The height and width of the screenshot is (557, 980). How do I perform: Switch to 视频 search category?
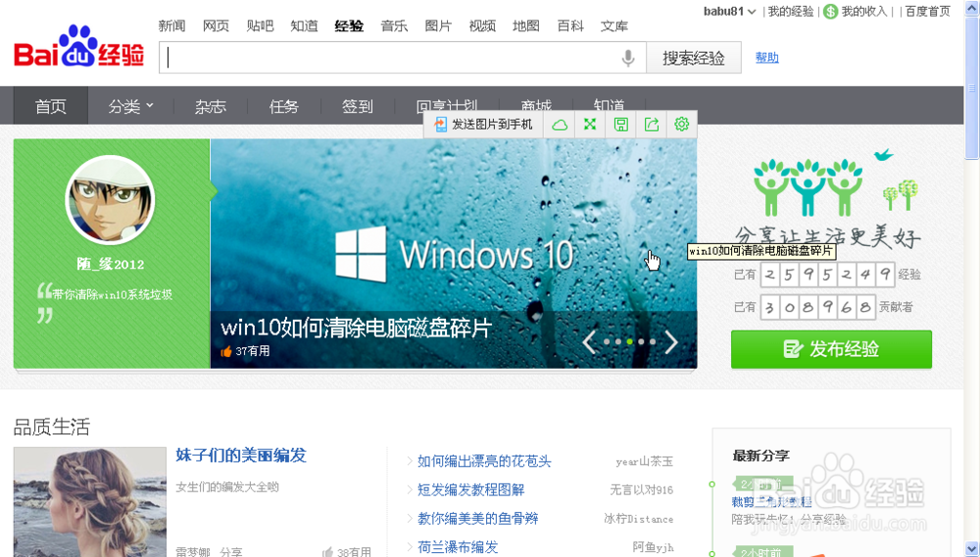[482, 25]
